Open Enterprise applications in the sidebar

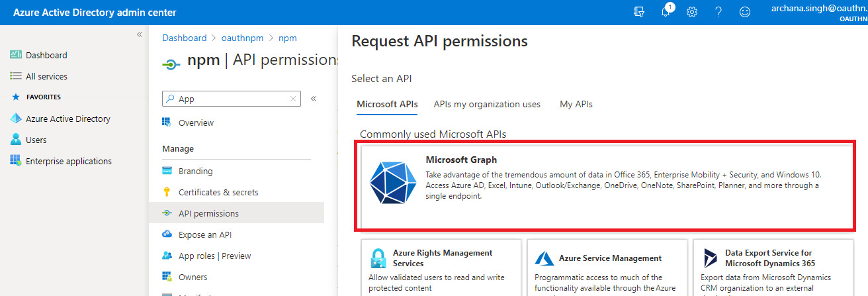point(68,161)
